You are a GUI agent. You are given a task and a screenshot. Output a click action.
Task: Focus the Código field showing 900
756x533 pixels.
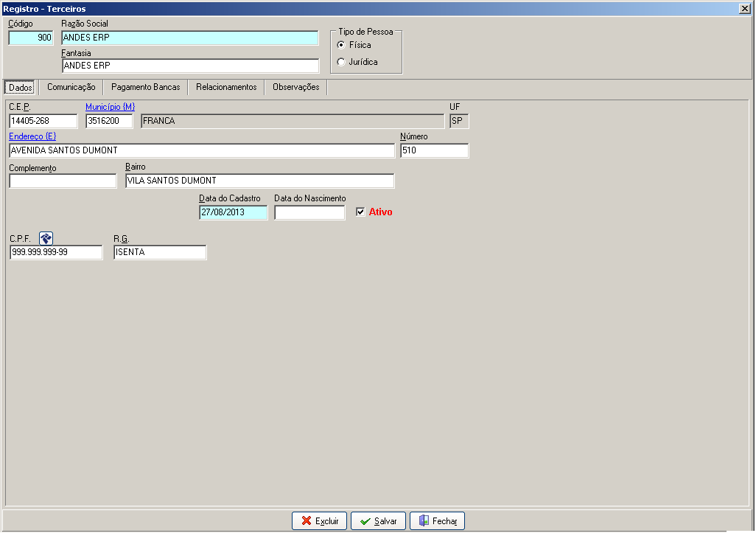[x=31, y=38]
